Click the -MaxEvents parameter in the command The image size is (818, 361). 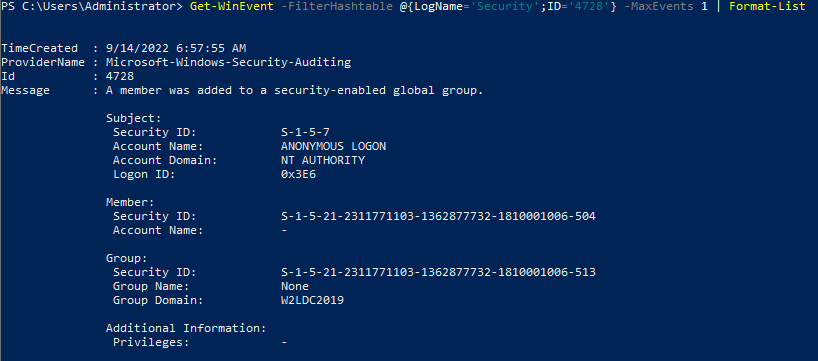point(659,7)
